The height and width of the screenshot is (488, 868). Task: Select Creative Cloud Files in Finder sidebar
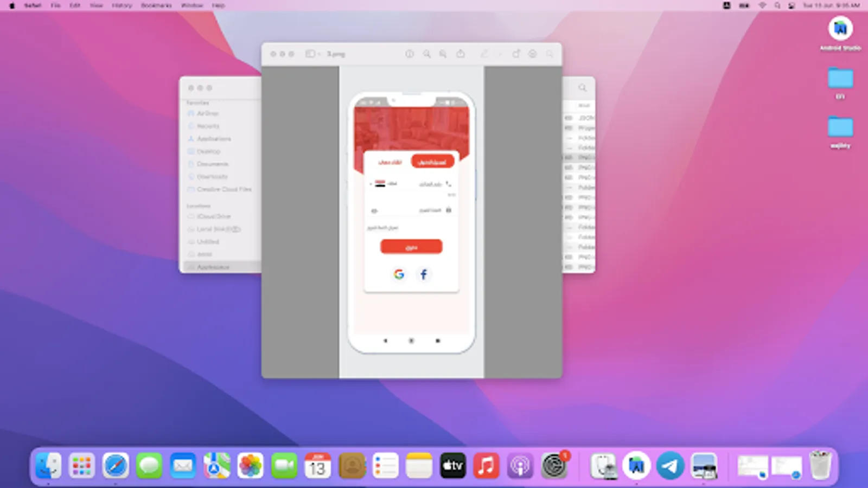(224, 189)
